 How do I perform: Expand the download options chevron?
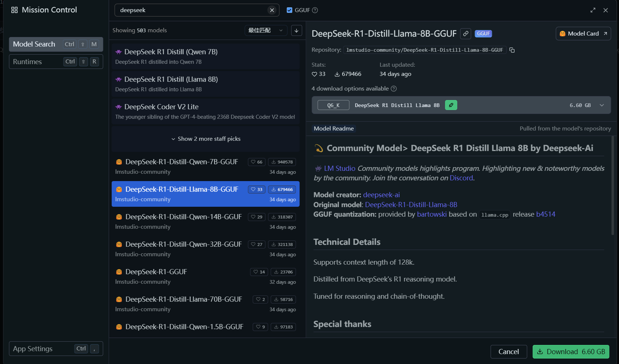pos(601,105)
